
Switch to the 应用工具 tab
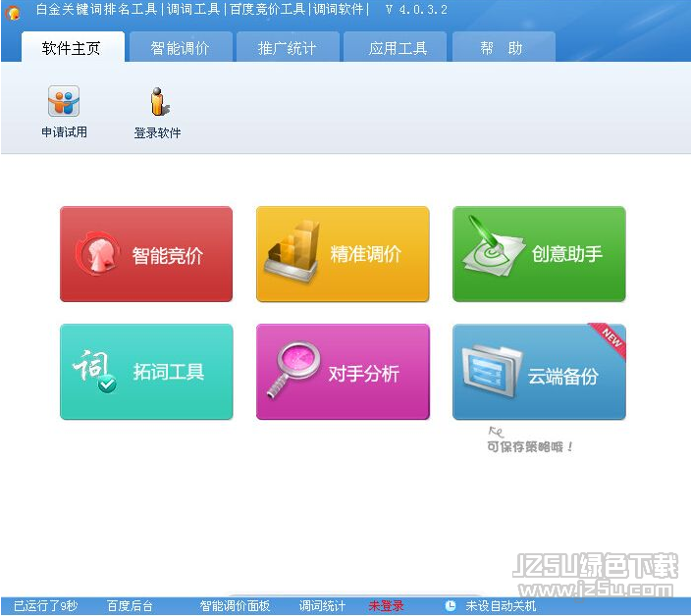point(396,47)
